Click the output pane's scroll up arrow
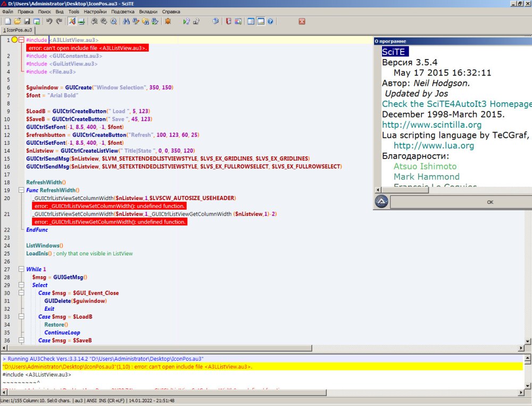The width and height of the screenshot is (532, 406). [528, 358]
